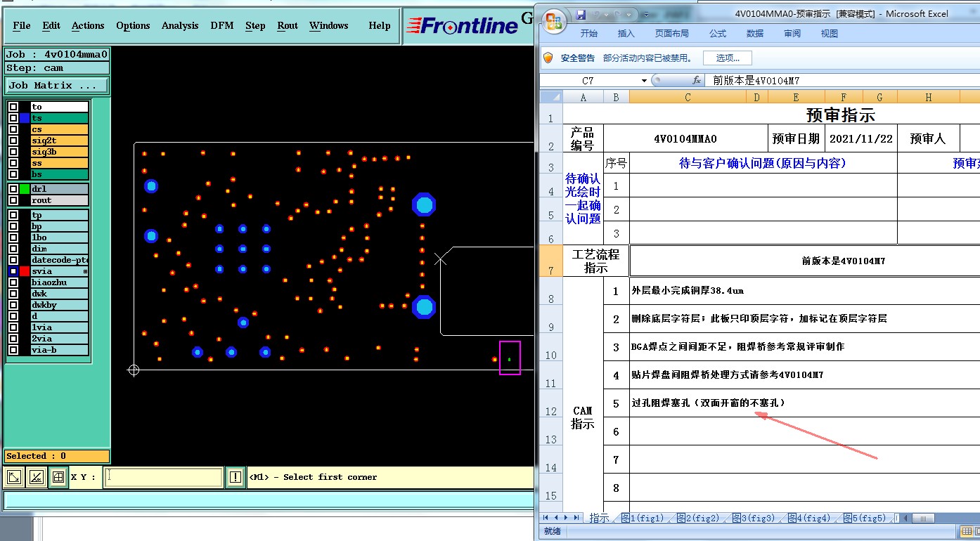Switch to the 页面布局 ribbon tab
The height and width of the screenshot is (541, 980).
pyautogui.click(x=672, y=34)
